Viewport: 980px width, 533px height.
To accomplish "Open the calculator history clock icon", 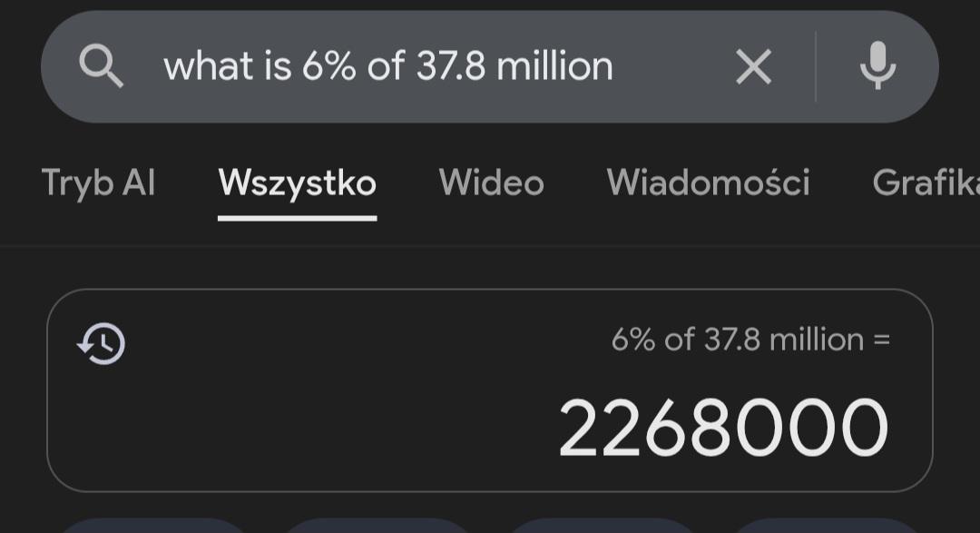I will (102, 344).
